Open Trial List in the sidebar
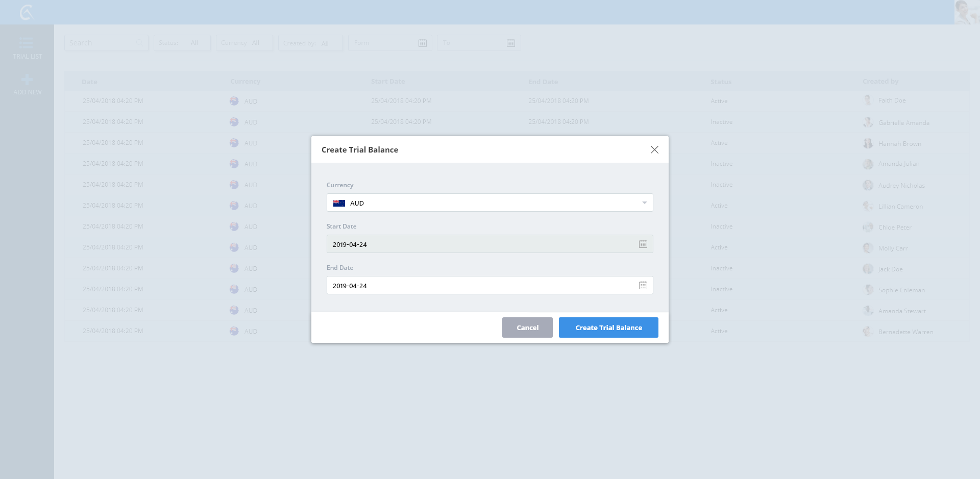This screenshot has width=980, height=479. coord(27,48)
